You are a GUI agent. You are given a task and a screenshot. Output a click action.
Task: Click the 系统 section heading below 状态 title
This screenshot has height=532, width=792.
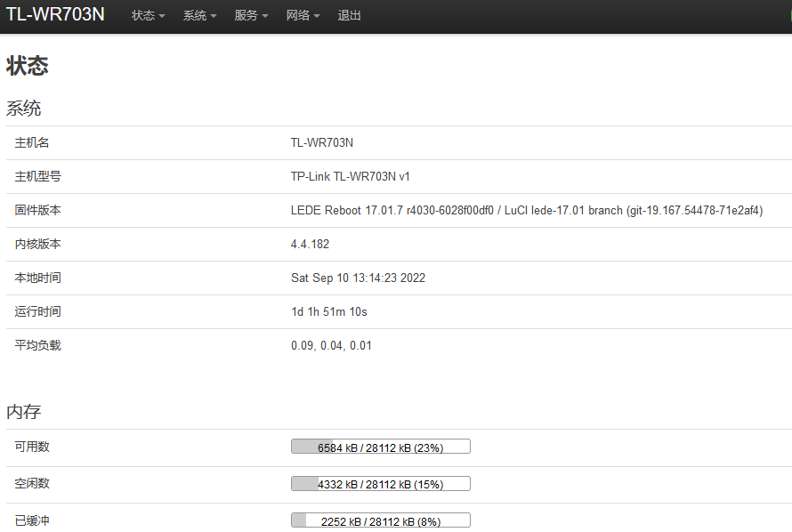click(24, 109)
